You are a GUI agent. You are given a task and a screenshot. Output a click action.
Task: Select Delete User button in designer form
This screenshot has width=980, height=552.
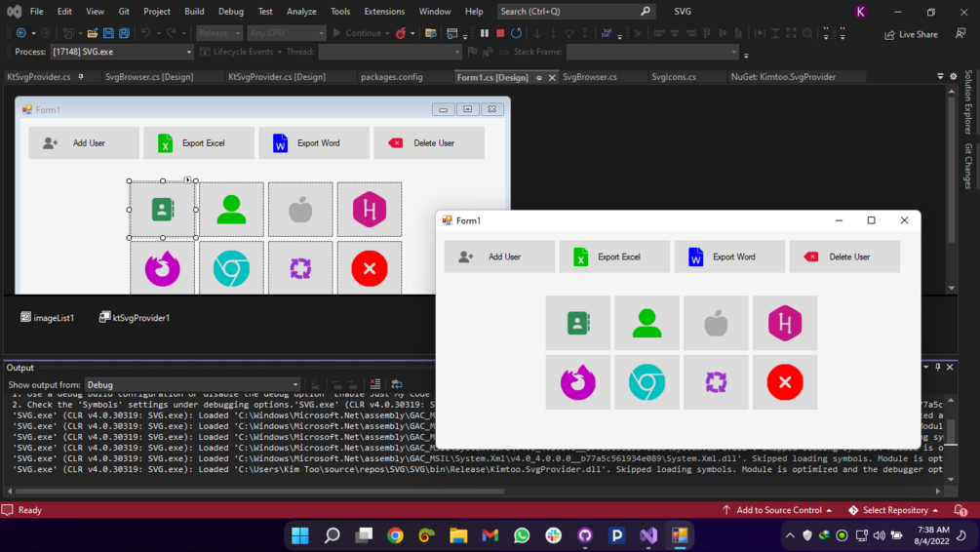(429, 143)
